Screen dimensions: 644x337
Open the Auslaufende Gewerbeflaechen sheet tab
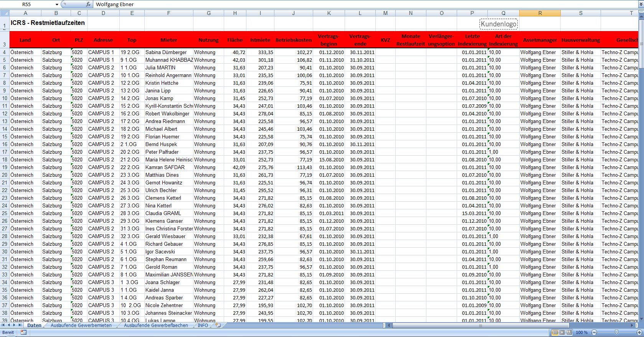click(156, 325)
